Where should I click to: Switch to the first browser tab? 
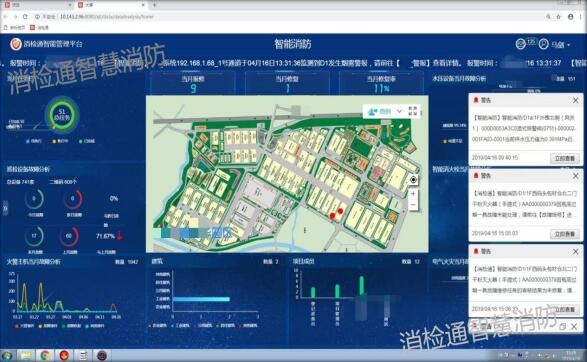tap(36, 5)
